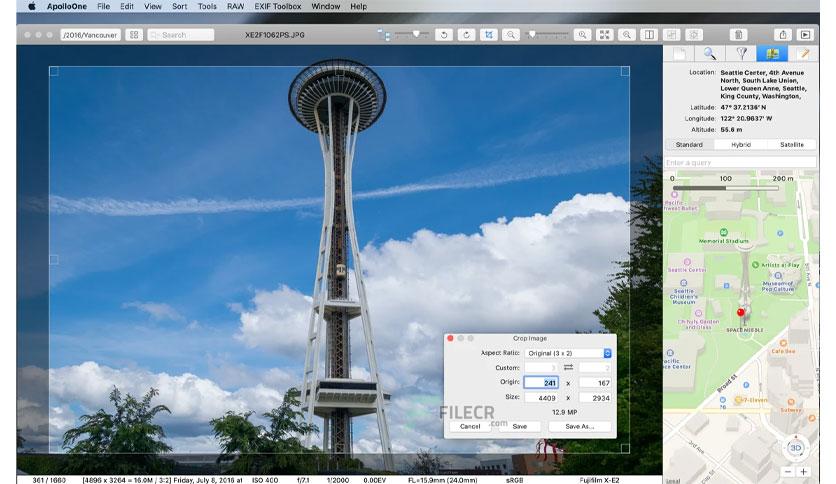Open the Edit menu
This screenshot has width=836, height=484.
point(127,6)
